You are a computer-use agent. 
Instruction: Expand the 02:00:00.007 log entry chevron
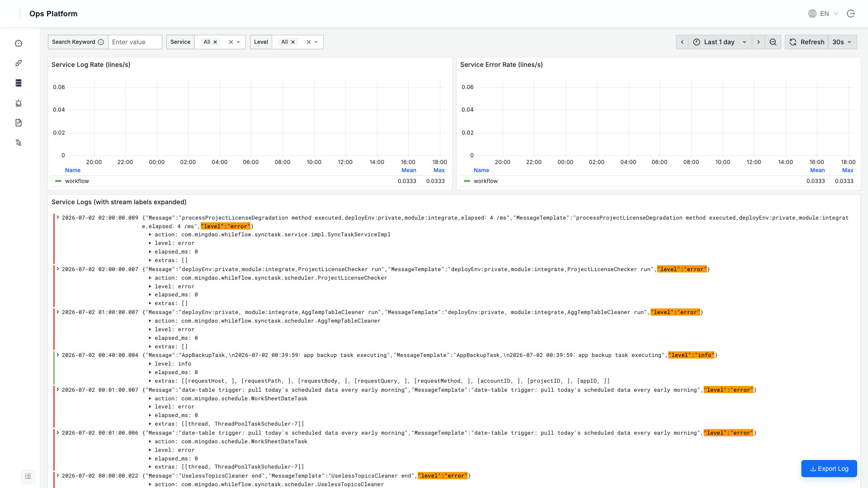[58, 269]
